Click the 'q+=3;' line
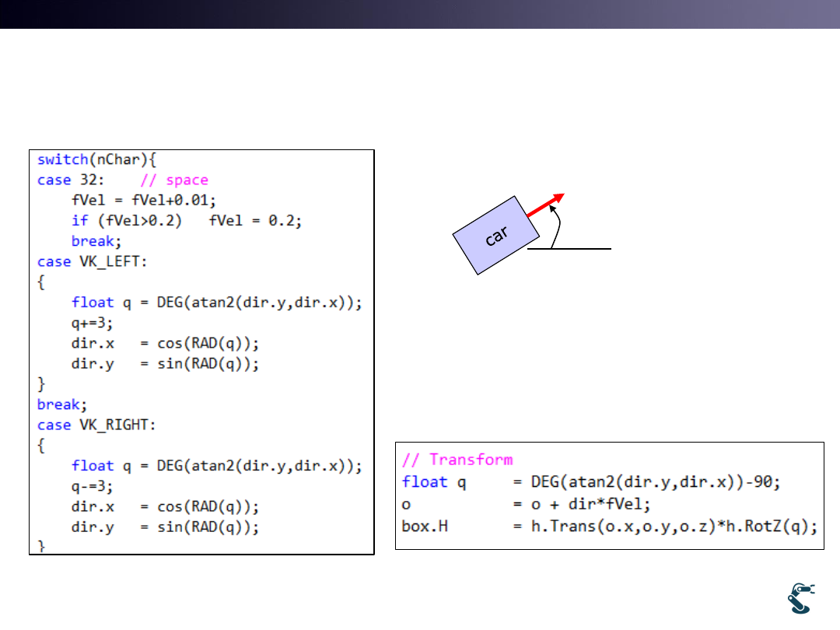 pyautogui.click(x=92, y=322)
